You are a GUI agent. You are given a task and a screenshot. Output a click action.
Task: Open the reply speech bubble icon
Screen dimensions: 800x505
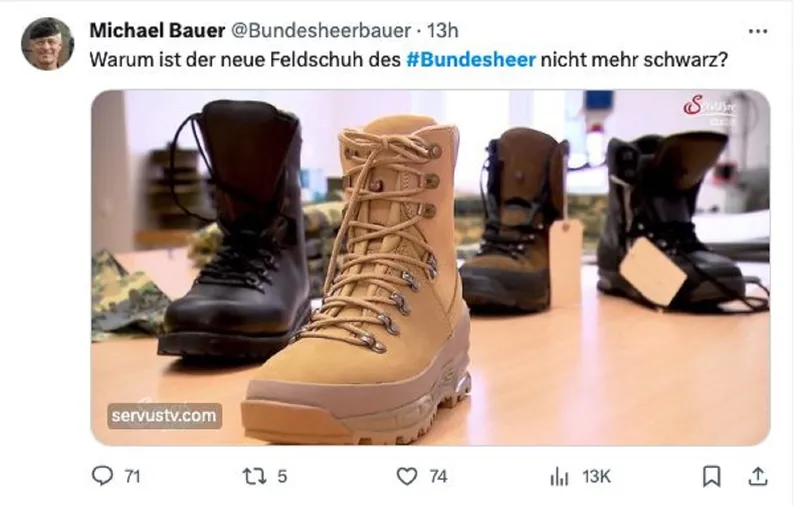pyautogui.click(x=102, y=476)
